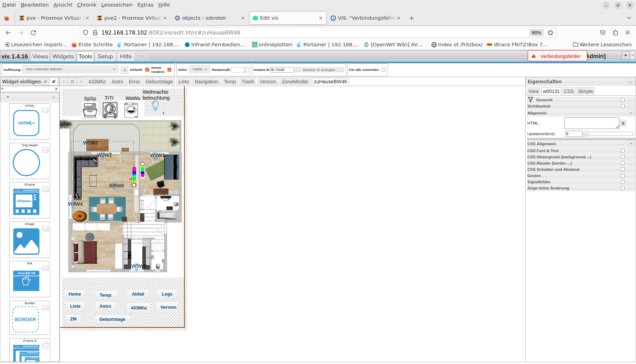The width and height of the screenshot is (636, 364).
Task: Clear the widget filter text field
Action: [x=56, y=89]
